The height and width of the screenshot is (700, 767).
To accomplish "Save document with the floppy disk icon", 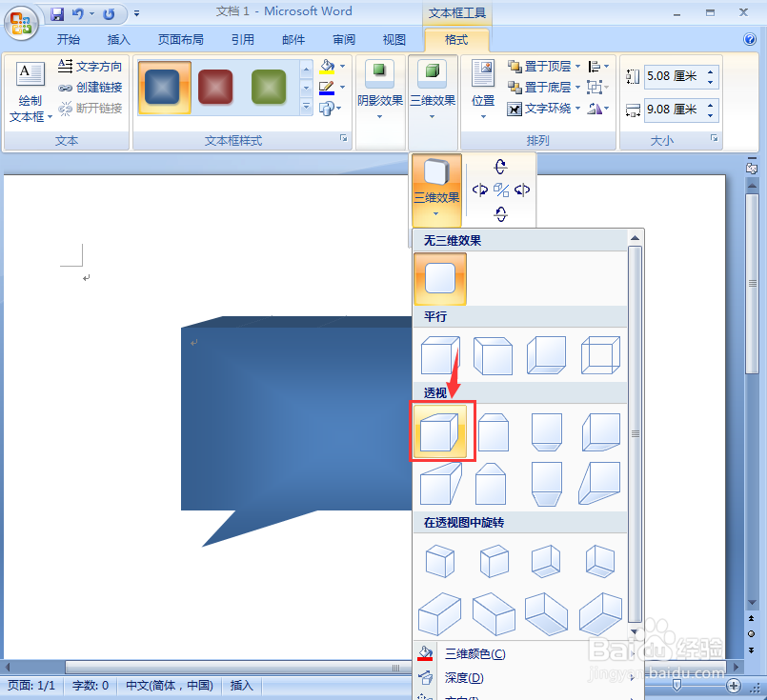I will [57, 13].
